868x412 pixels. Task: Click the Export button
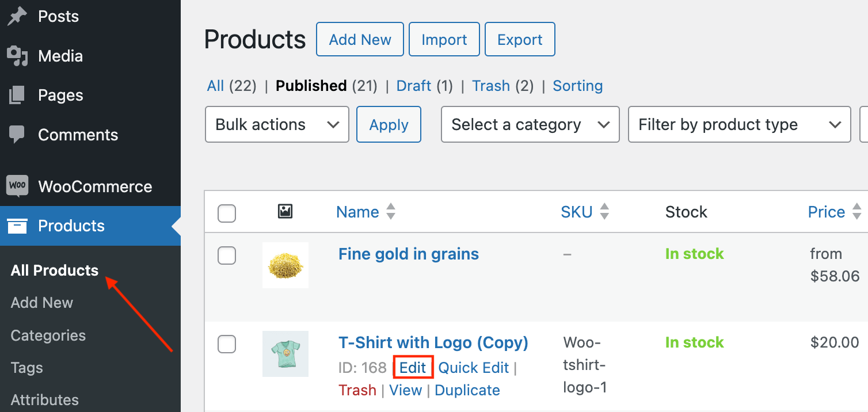[520, 40]
